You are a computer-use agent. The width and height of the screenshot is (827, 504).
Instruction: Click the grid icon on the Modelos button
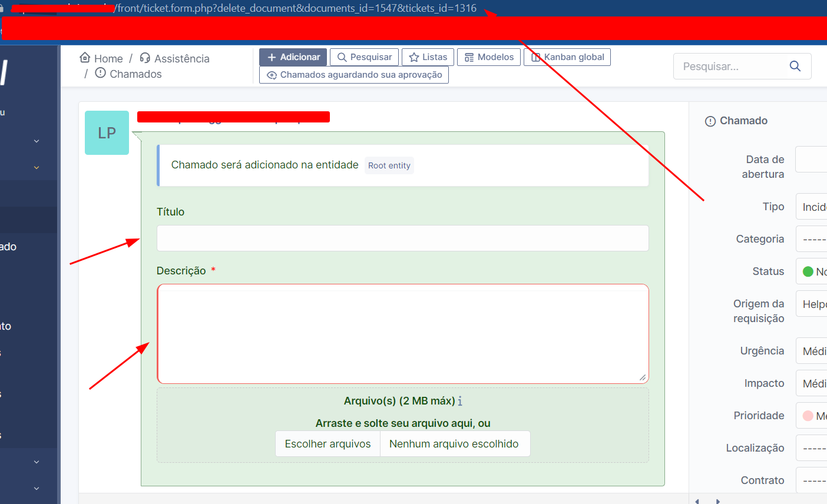[469, 57]
